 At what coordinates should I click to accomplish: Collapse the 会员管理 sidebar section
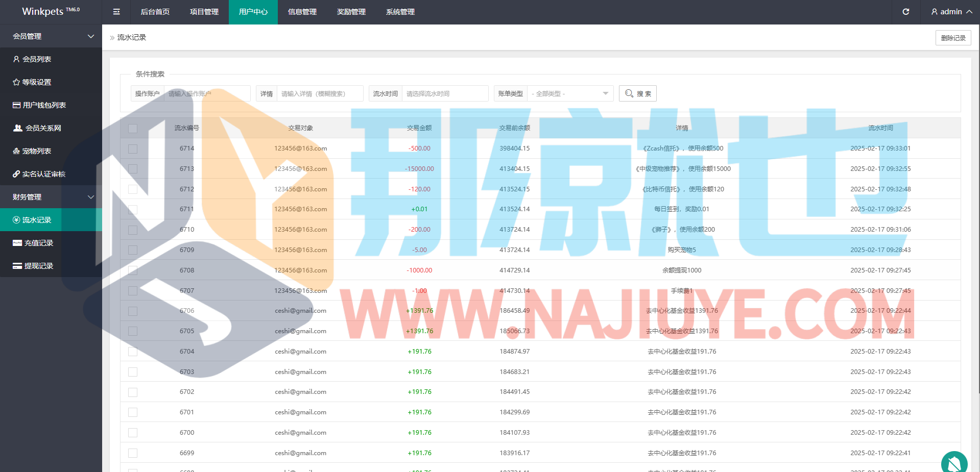(x=91, y=36)
